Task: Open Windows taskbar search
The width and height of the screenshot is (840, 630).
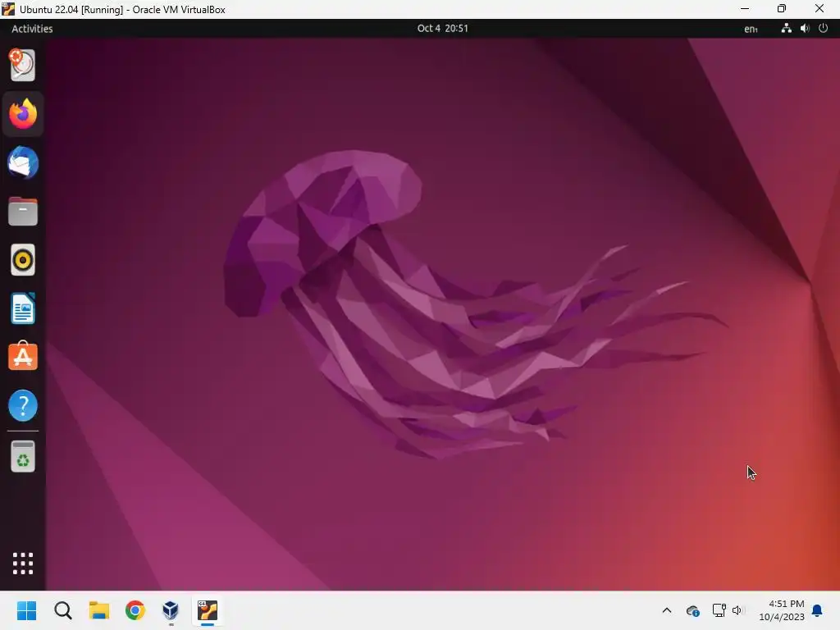Action: [63, 610]
